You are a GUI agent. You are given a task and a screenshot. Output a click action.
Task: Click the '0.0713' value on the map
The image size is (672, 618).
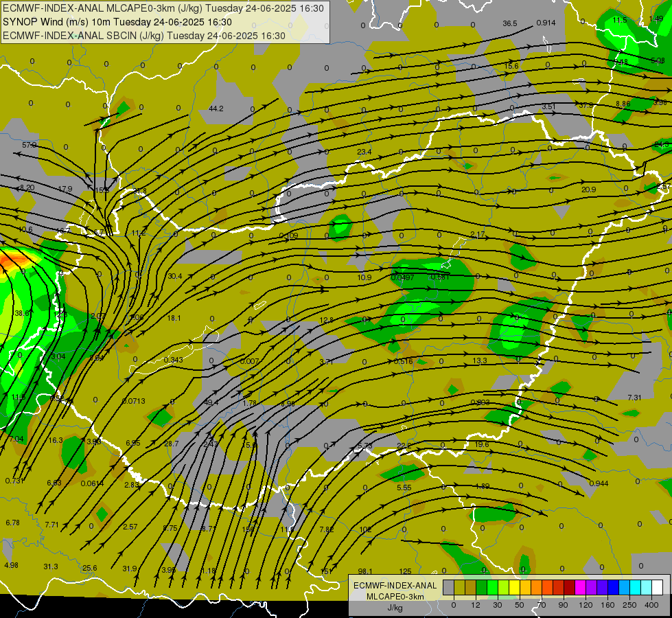tap(134, 401)
